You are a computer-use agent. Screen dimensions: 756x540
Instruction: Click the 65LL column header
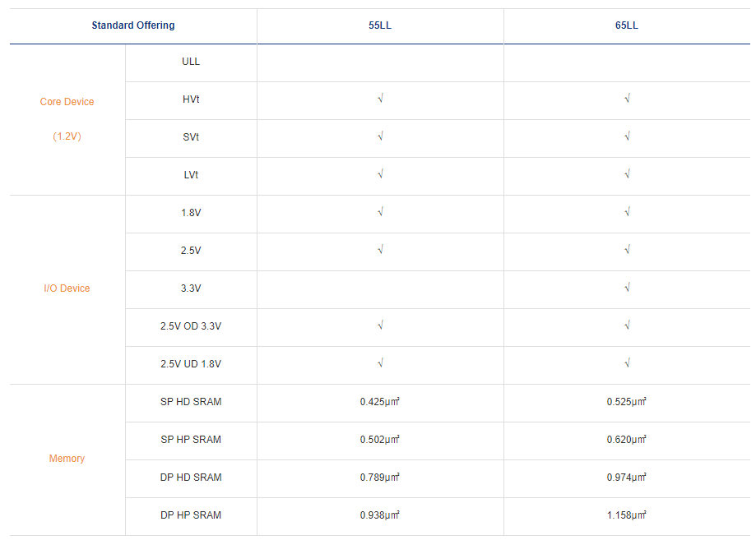(627, 25)
